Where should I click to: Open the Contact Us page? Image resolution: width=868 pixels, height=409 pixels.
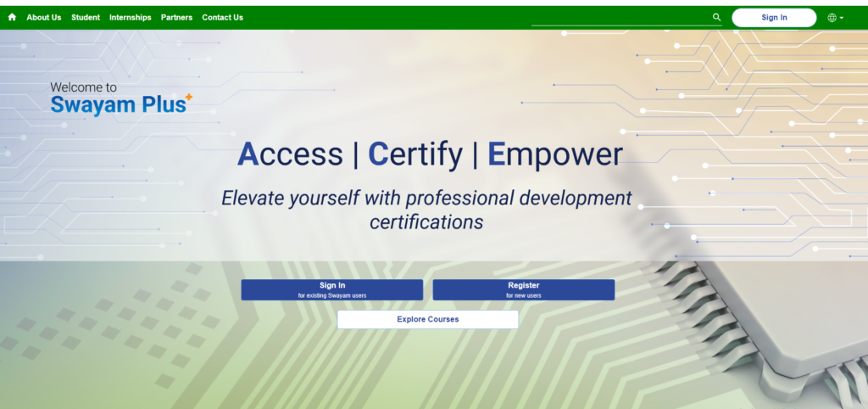pos(223,17)
